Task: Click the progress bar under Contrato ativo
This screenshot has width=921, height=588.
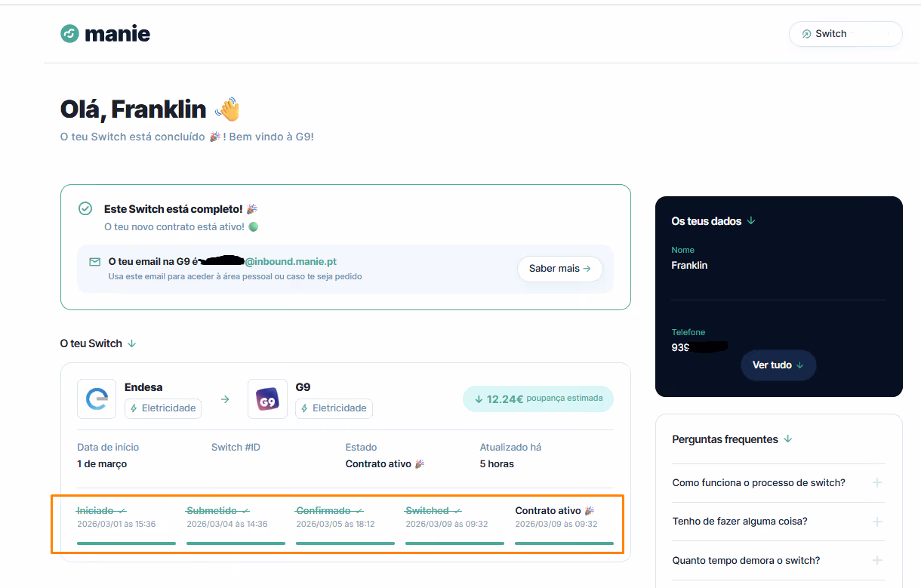Action: 564,543
